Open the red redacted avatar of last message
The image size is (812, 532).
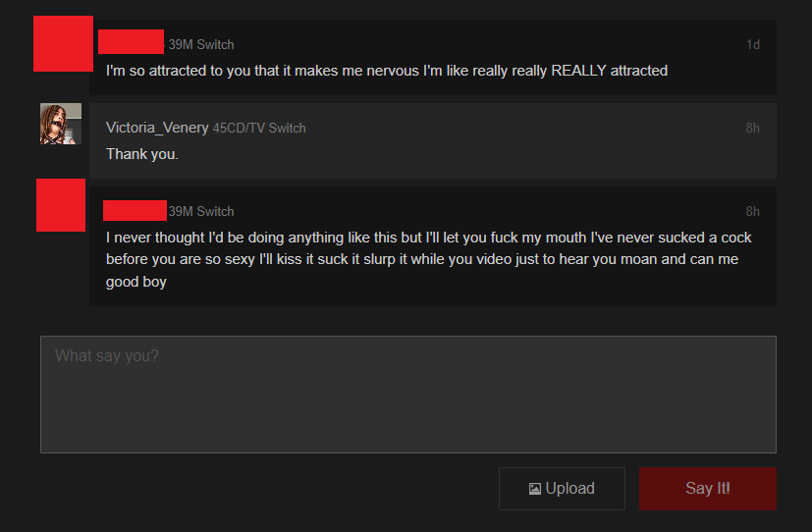pyautogui.click(x=61, y=205)
